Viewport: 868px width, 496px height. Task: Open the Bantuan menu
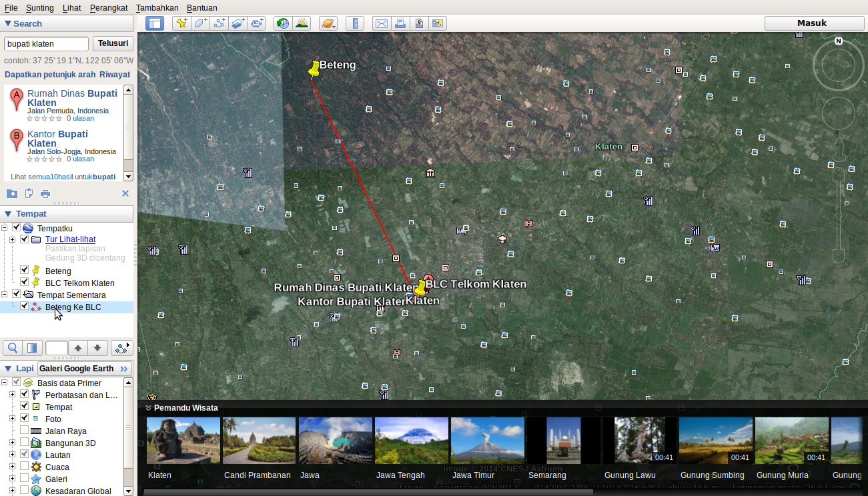click(202, 7)
